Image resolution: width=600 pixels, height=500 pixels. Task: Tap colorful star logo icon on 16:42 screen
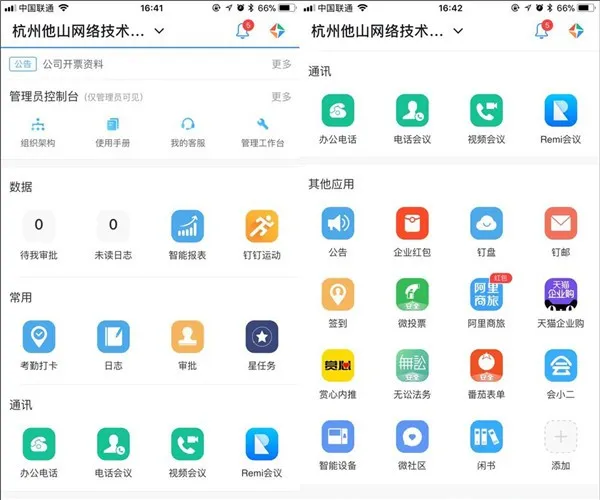click(576, 31)
